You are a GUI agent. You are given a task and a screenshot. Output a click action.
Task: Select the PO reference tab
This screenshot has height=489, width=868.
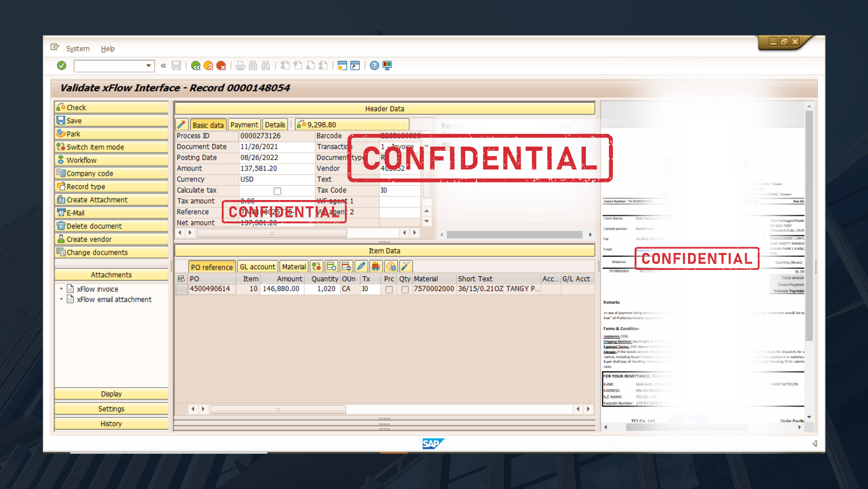click(212, 267)
